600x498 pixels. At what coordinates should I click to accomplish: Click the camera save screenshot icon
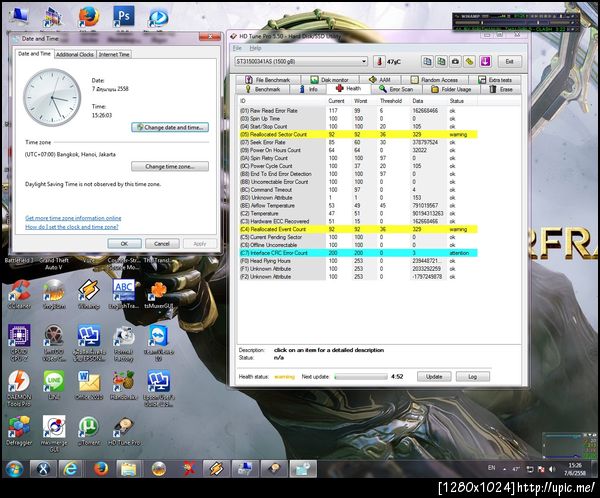click(455, 61)
